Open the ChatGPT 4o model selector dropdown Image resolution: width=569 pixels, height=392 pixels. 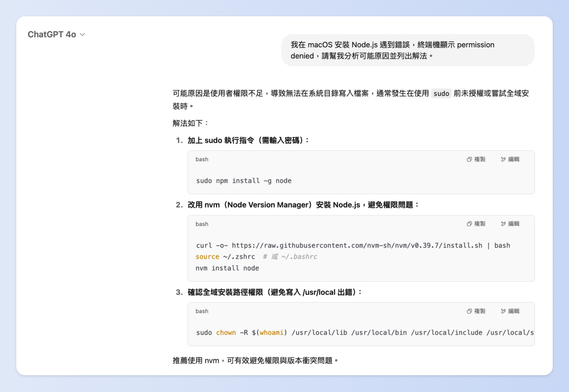point(56,34)
